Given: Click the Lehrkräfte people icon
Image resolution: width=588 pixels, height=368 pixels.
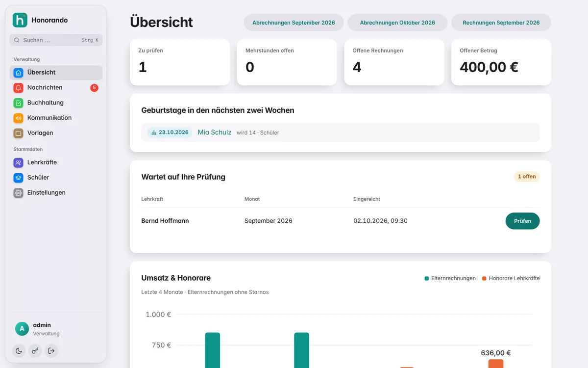Looking at the screenshot, I should (19, 162).
